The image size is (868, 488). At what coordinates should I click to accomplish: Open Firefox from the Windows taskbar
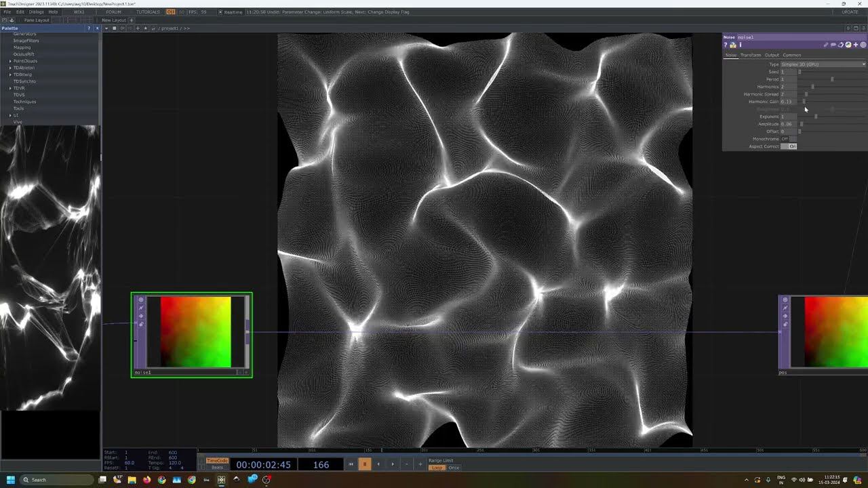[x=146, y=480]
